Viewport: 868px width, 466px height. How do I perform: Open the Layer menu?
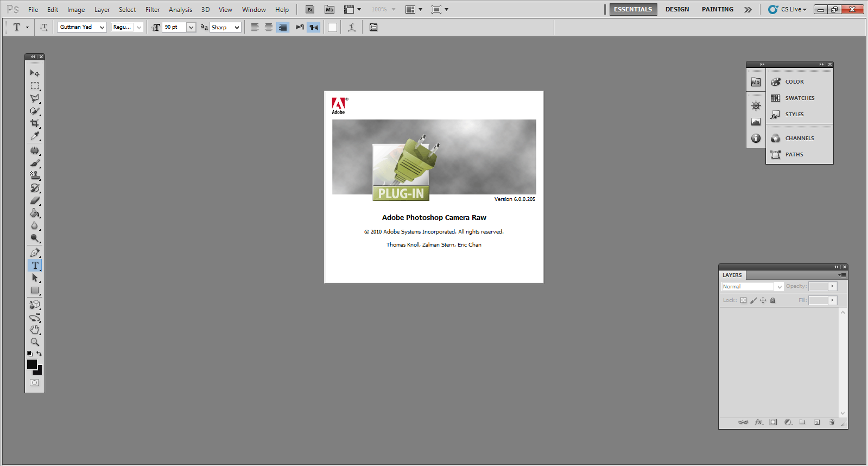coord(102,9)
